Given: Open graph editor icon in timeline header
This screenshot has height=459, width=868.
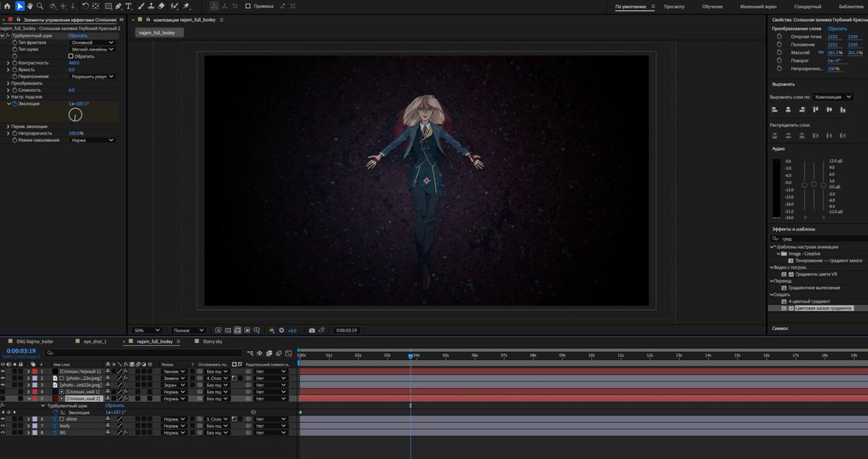Looking at the screenshot, I should [288, 353].
